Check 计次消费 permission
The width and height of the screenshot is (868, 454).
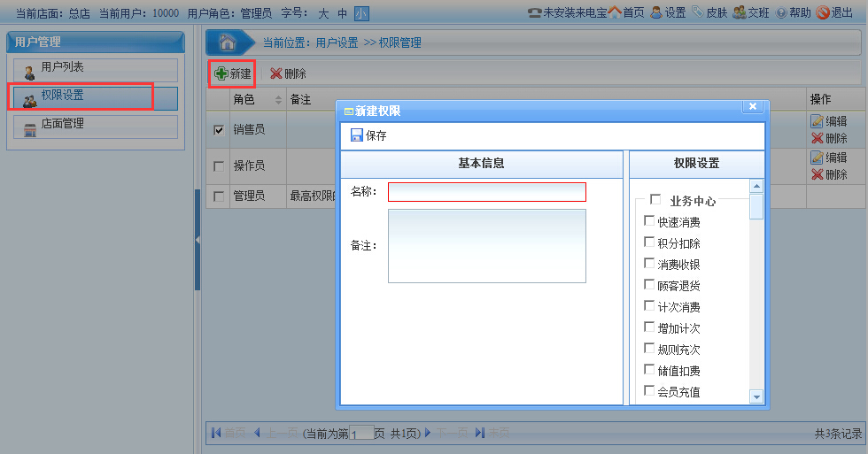(x=649, y=305)
